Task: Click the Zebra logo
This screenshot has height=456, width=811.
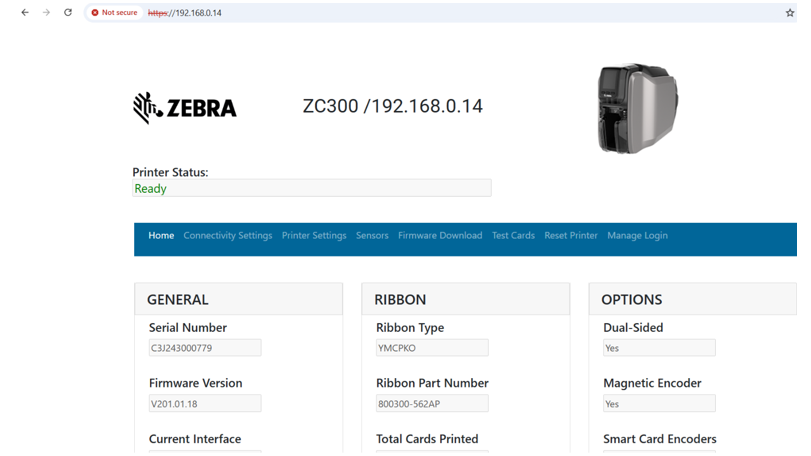Action: pos(185,107)
